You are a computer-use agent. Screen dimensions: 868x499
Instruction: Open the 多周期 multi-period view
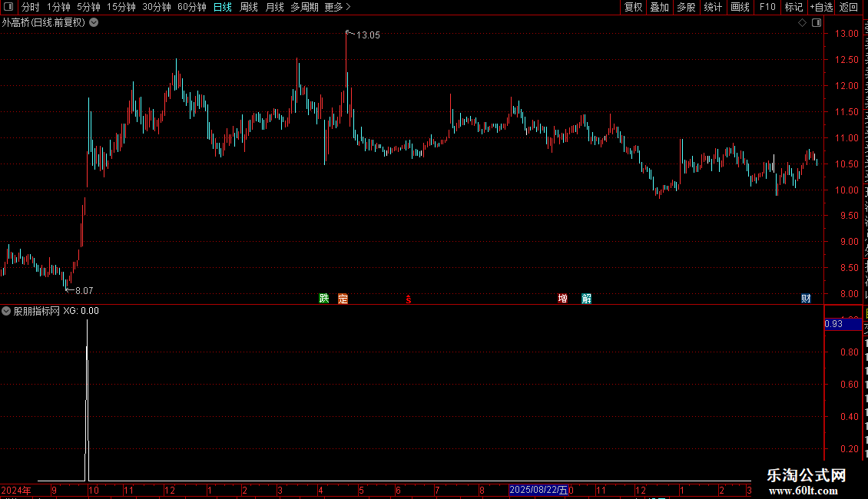pyautogui.click(x=304, y=7)
